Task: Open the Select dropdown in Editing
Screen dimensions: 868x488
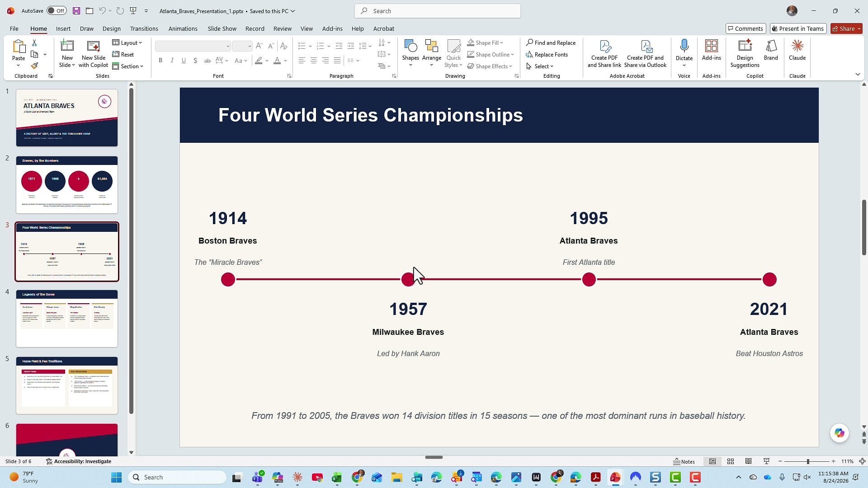Action: [x=540, y=66]
